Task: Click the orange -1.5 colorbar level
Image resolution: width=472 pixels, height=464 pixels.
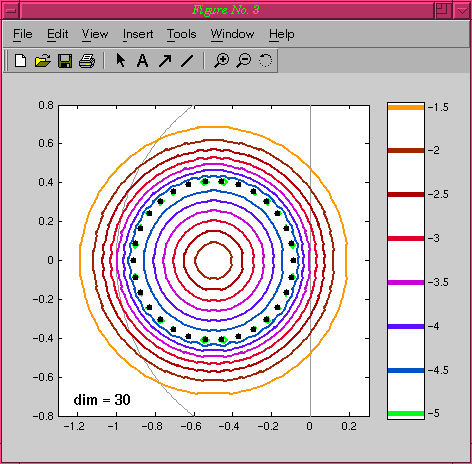Action: tap(406, 107)
